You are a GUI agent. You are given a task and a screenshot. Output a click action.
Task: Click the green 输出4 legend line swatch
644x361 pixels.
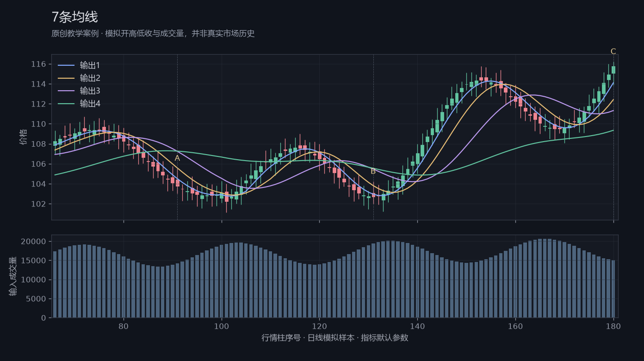pyautogui.click(x=66, y=104)
